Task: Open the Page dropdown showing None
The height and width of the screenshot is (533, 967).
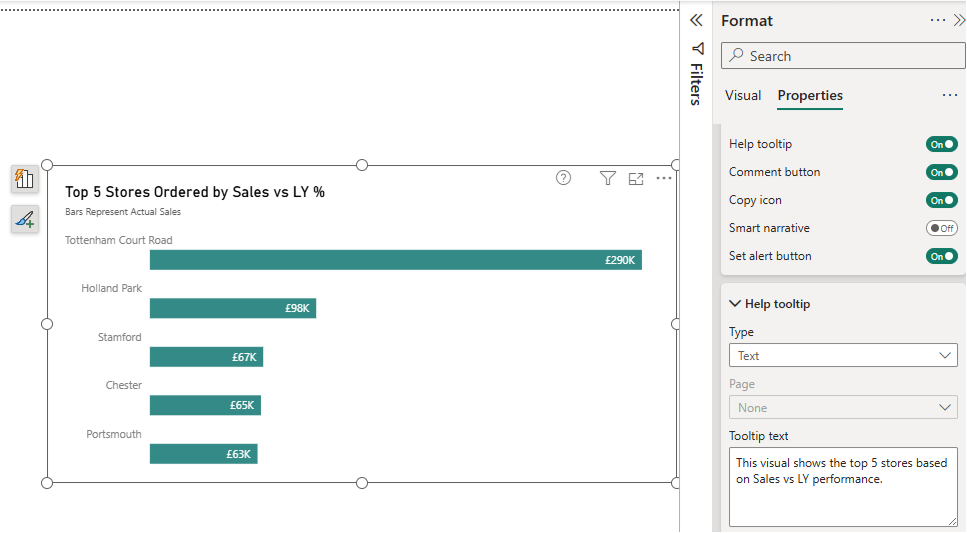Action: point(843,408)
